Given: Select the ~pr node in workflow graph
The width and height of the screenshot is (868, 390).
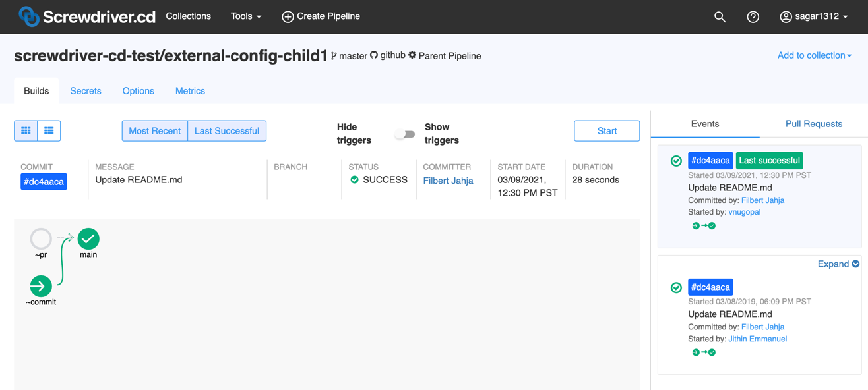Looking at the screenshot, I should 41,238.
